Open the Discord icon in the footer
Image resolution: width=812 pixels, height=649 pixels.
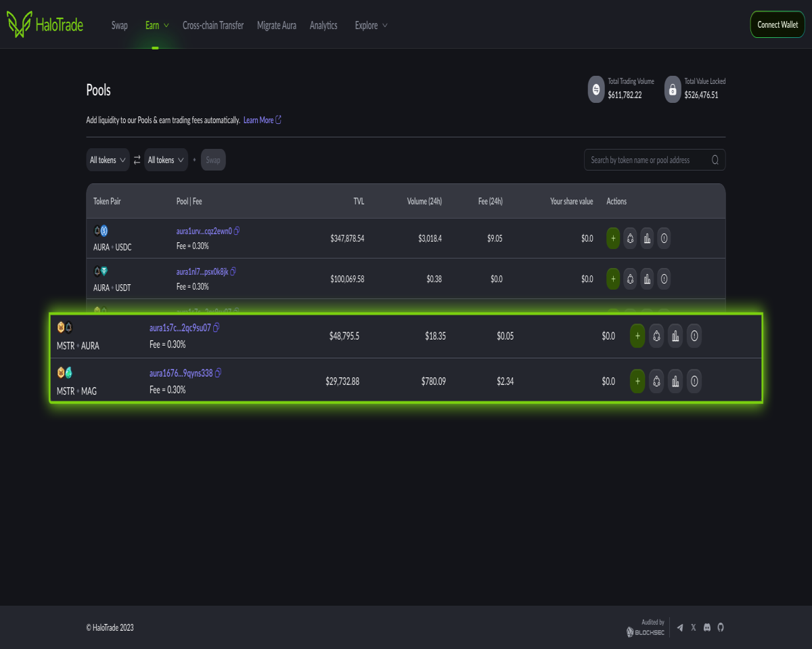pyautogui.click(x=707, y=628)
